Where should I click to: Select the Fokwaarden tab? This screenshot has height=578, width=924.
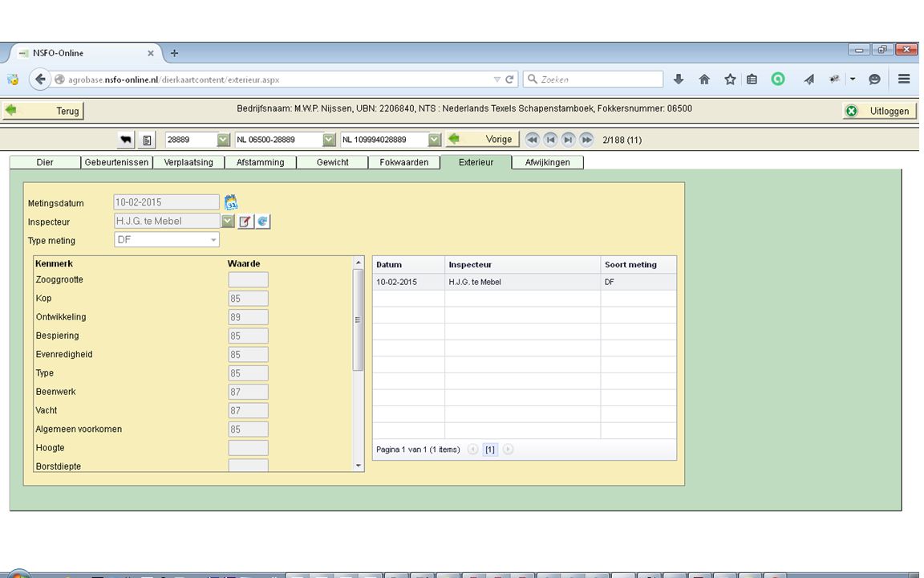[x=404, y=162]
